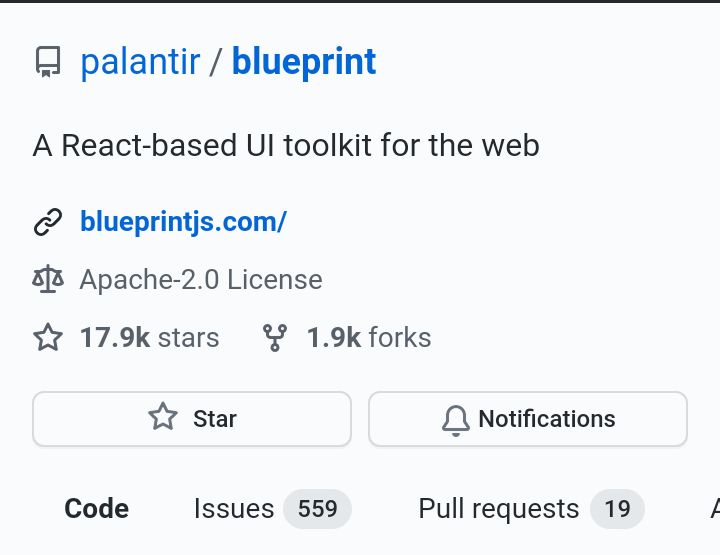Visit the blueprintjs.com/ website link
The image size is (720, 555).
183,222
